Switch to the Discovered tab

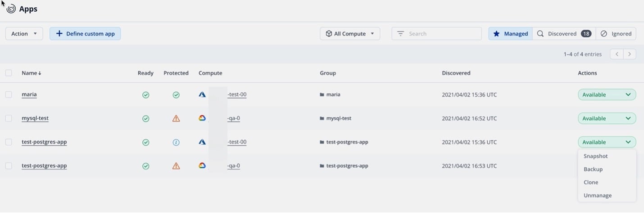(564, 34)
